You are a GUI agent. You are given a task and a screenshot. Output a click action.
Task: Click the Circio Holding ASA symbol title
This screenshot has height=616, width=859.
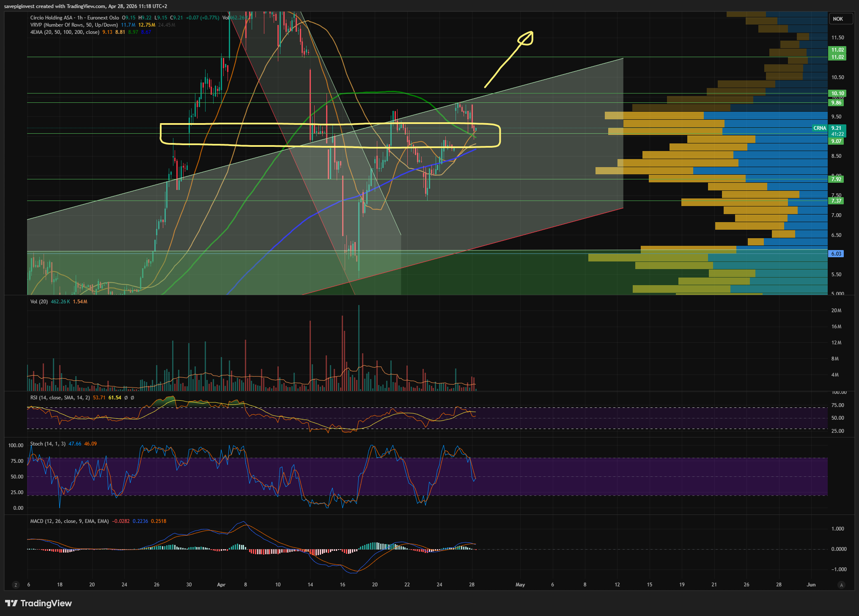[51, 18]
